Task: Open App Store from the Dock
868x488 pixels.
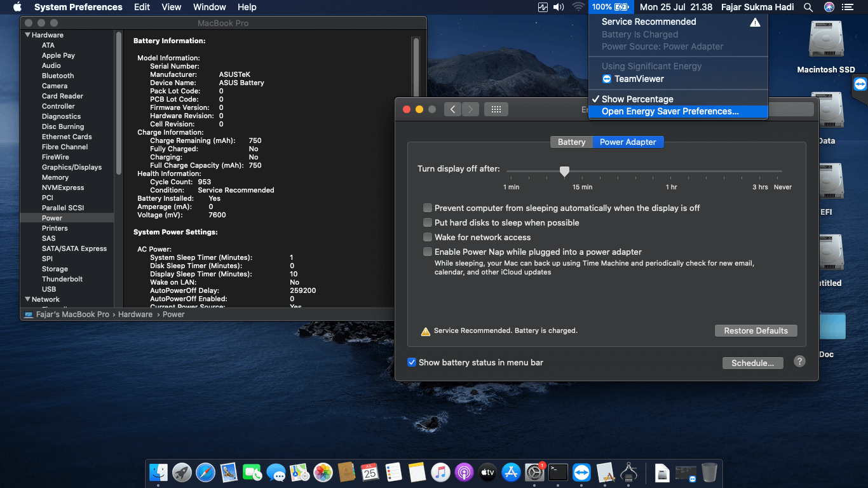Action: [511, 472]
